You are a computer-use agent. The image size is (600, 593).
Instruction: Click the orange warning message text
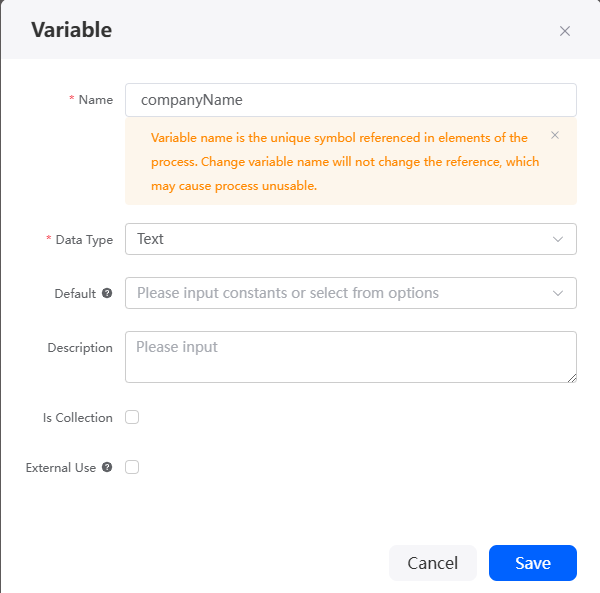(x=345, y=161)
